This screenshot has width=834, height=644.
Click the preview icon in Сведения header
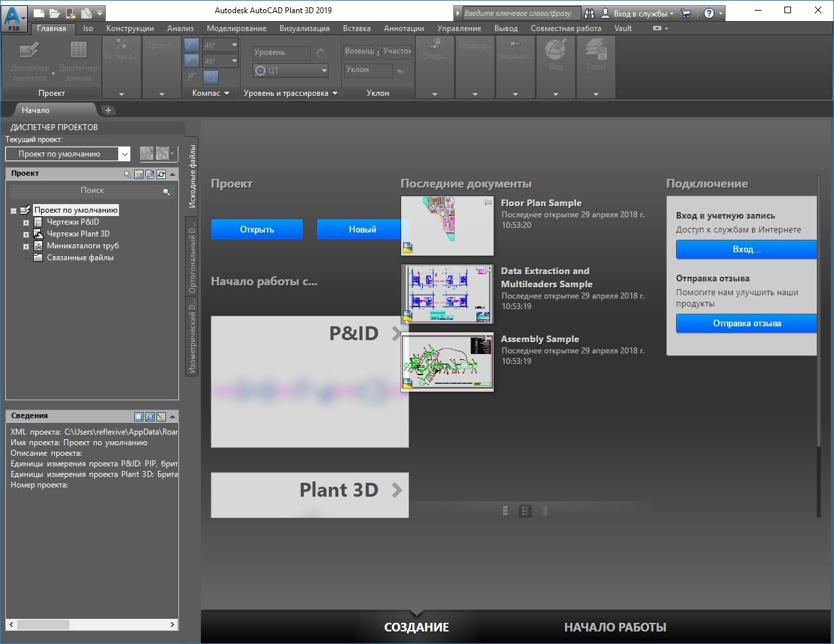click(150, 417)
